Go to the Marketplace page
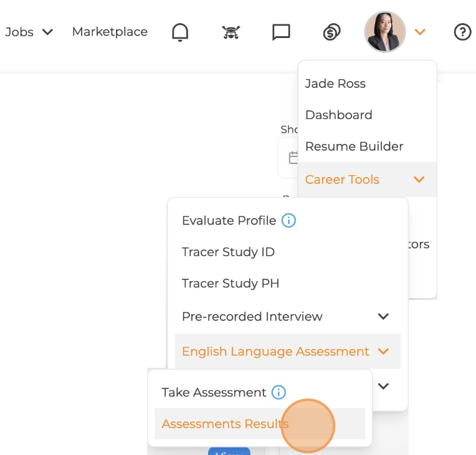This screenshot has width=476, height=455. tap(110, 32)
